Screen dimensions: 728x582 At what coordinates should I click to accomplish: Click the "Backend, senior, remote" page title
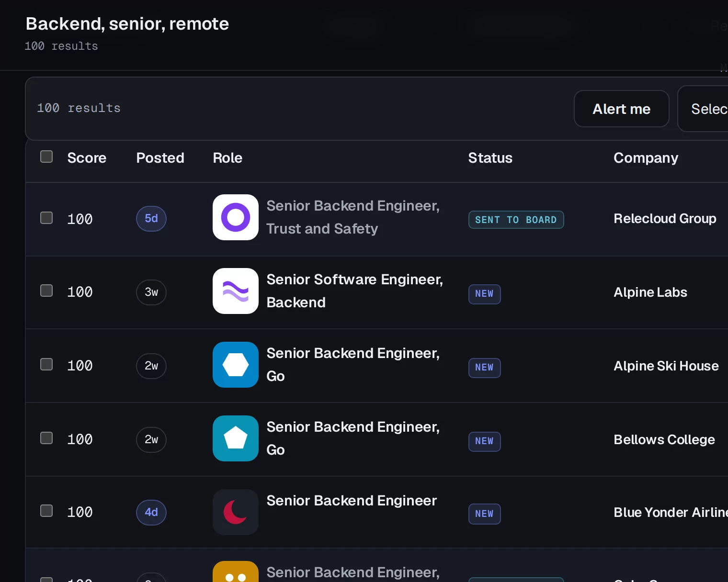(127, 24)
